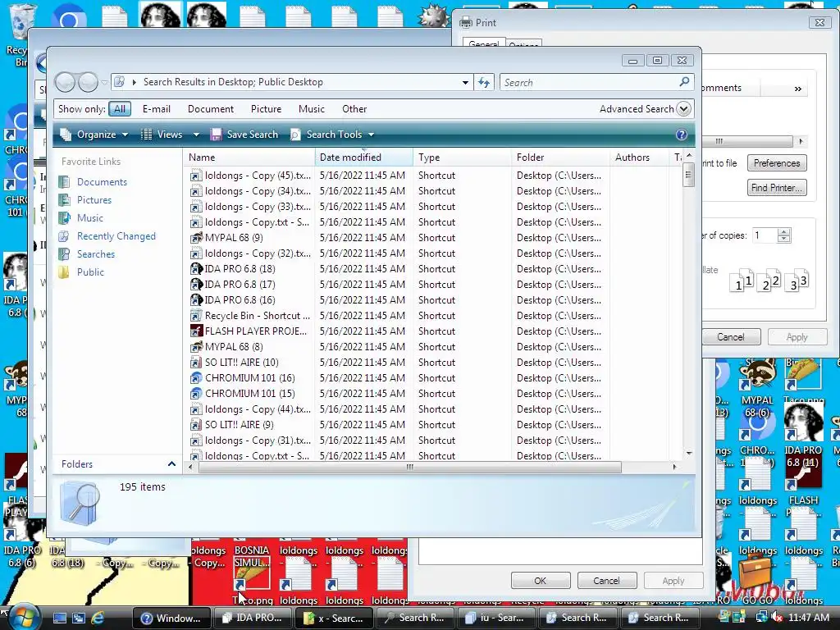Click the address bar path text
The height and width of the screenshot is (630, 840).
point(233,82)
